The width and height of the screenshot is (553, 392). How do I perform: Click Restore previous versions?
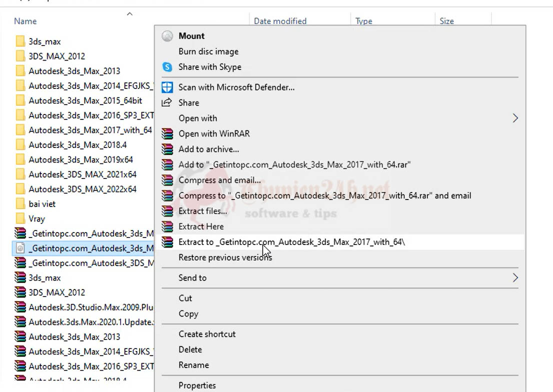(x=225, y=257)
